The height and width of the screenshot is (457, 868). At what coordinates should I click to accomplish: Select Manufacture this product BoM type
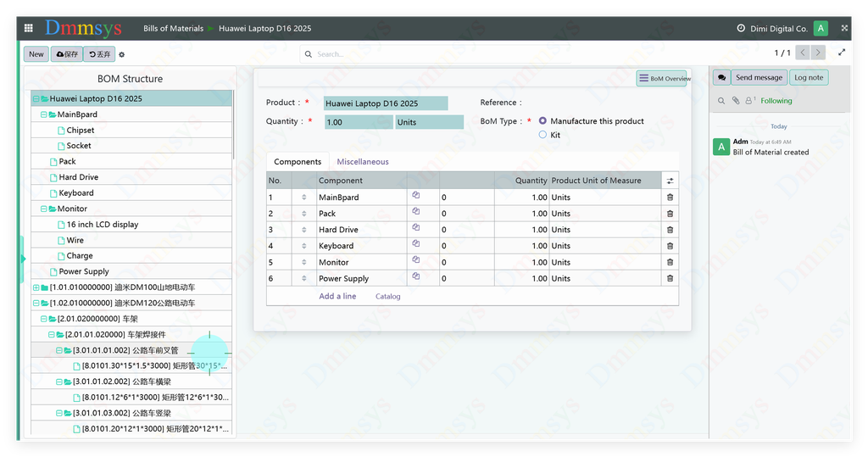pos(542,120)
